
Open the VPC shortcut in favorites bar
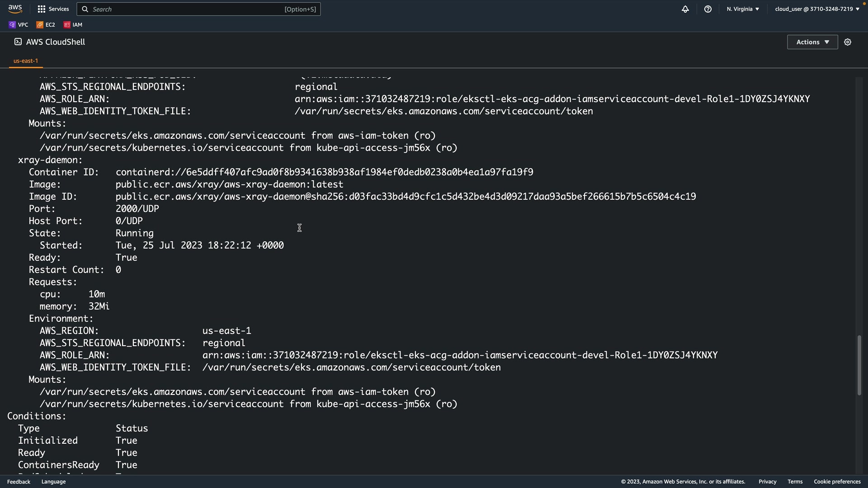[18, 25]
